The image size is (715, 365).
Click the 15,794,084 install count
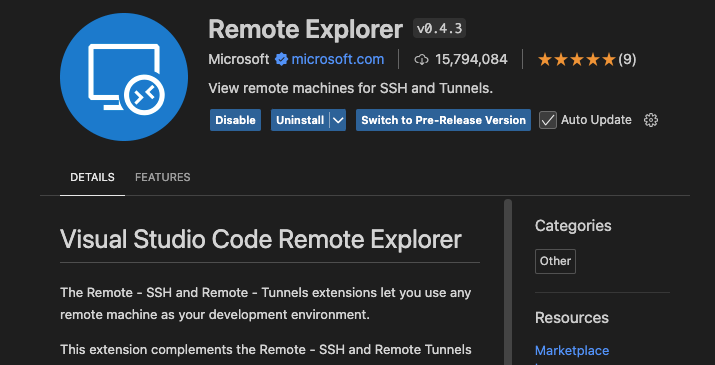coord(471,59)
